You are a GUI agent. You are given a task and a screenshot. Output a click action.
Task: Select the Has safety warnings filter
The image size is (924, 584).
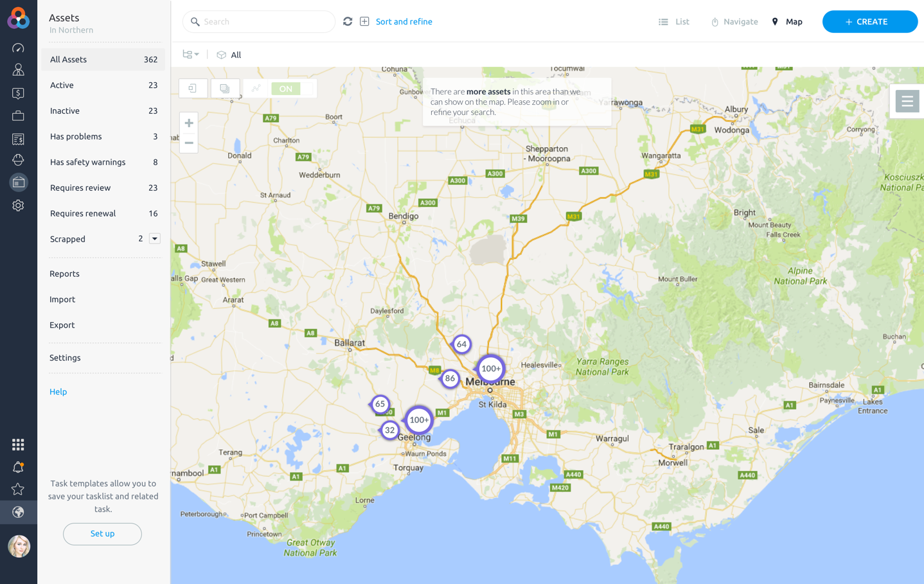click(x=88, y=162)
